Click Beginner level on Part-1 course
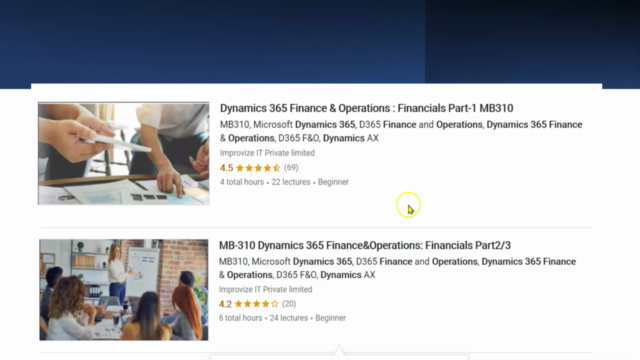 click(x=333, y=182)
